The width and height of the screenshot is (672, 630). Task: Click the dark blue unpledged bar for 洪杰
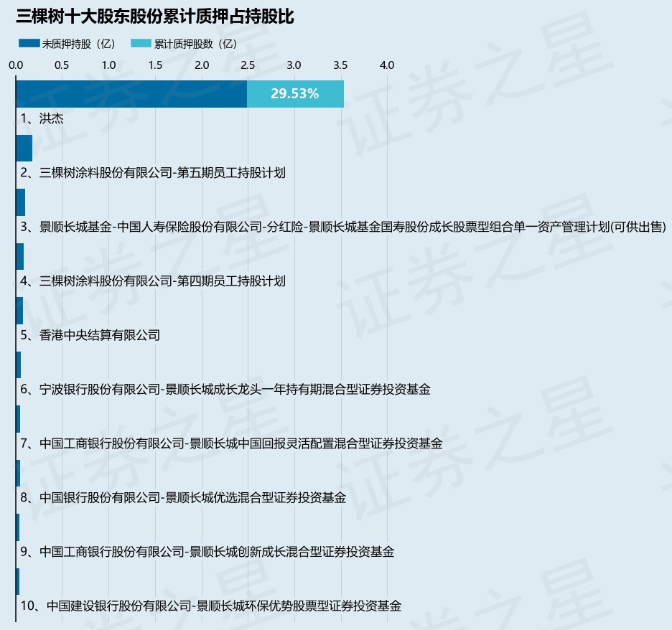[131, 94]
